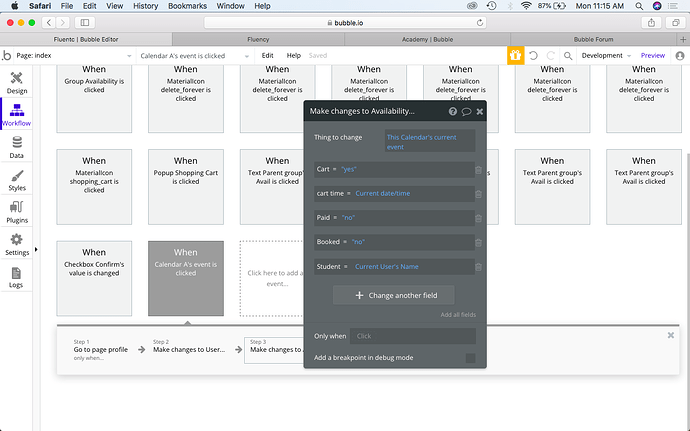The width and height of the screenshot is (690, 431).
Task: Close the workflow steps bar
Action: point(671,335)
